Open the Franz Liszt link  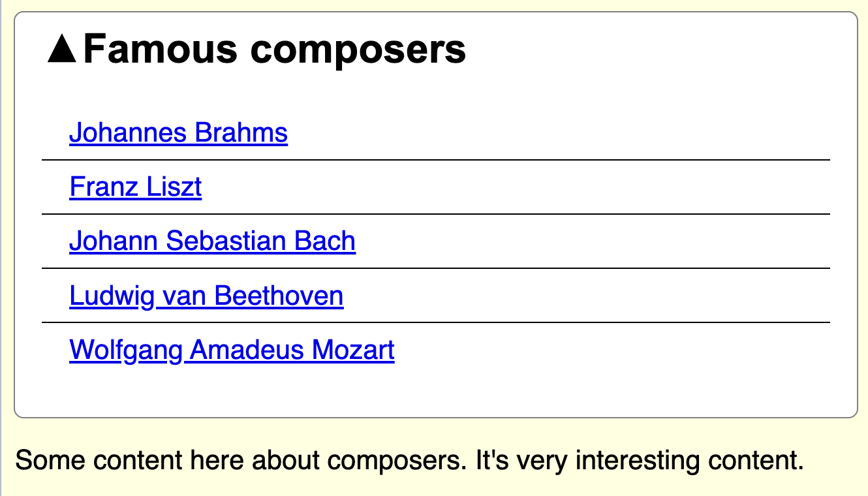(134, 187)
